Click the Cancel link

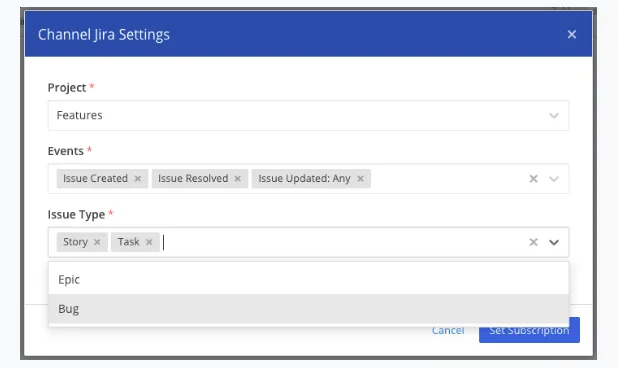[448, 331]
